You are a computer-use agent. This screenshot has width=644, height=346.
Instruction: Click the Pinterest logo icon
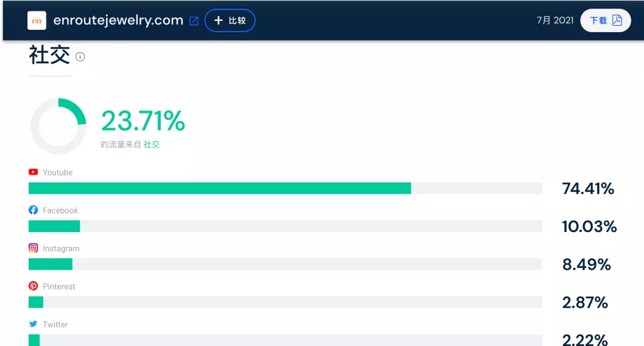[x=33, y=286]
